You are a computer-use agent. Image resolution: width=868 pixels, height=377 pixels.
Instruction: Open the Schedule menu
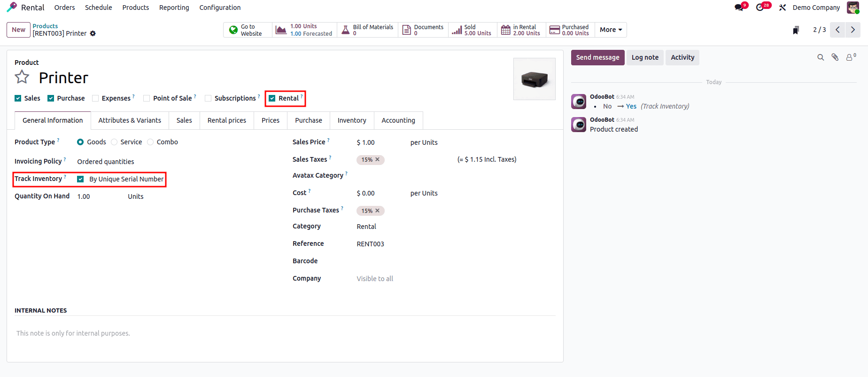[x=99, y=8]
